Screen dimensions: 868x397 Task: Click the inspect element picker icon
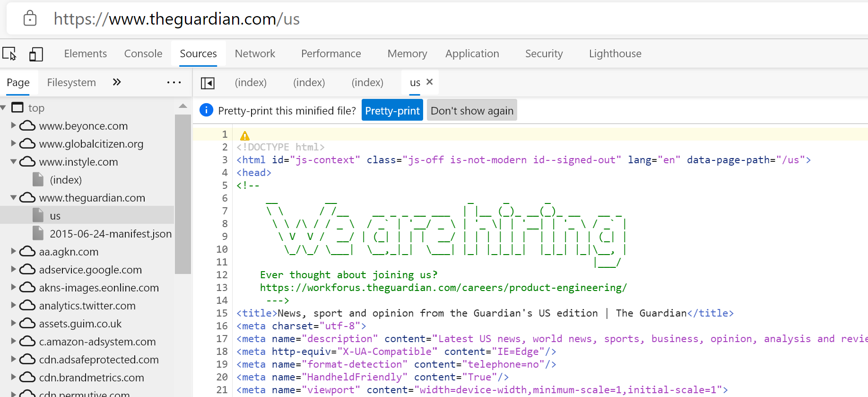coord(9,53)
